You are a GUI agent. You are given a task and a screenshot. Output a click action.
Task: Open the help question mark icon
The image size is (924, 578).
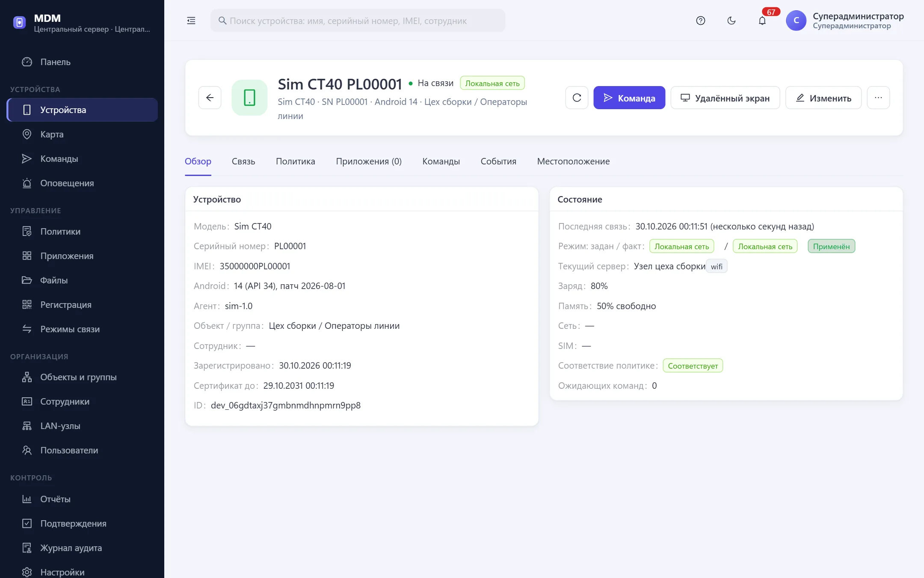coord(700,21)
